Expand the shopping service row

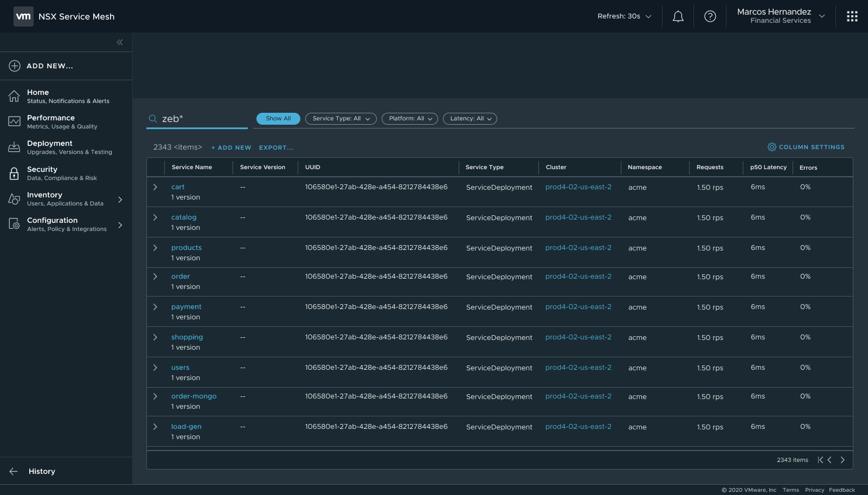click(x=155, y=337)
